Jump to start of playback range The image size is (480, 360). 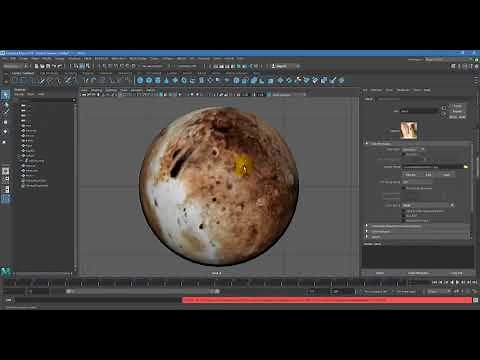[x=435, y=282]
